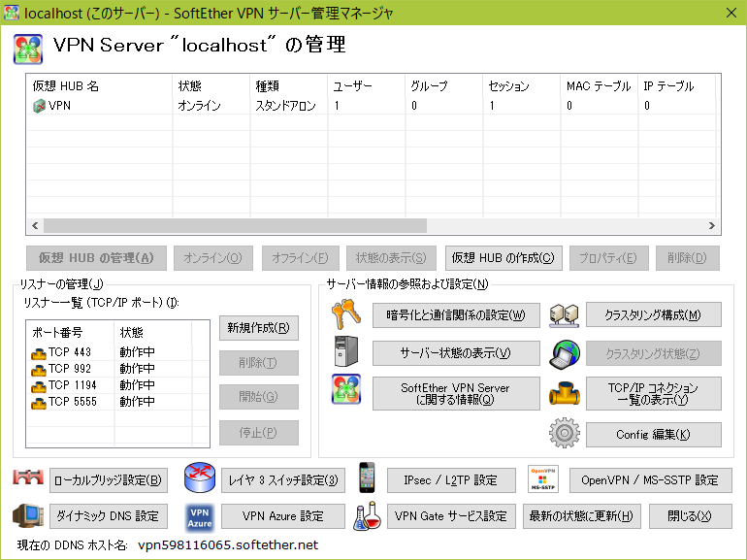This screenshot has width=747, height=560.
Task: Open 暗号化と通信関係の設定(W)
Action: (456, 315)
